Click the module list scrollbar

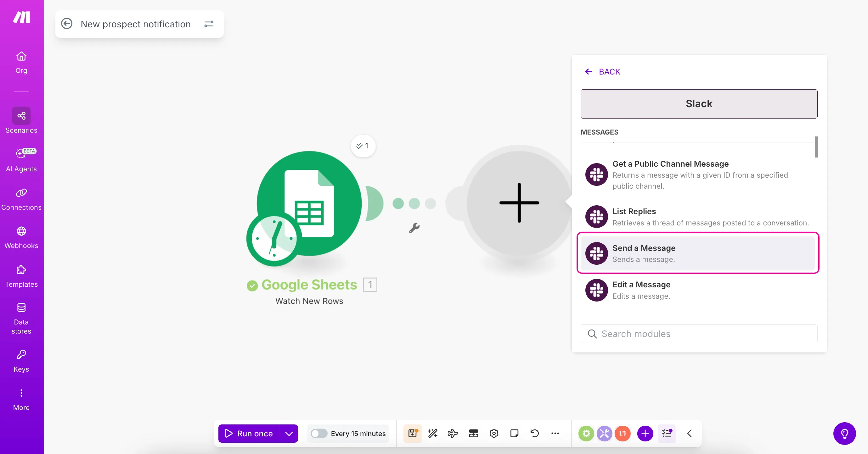(816, 147)
